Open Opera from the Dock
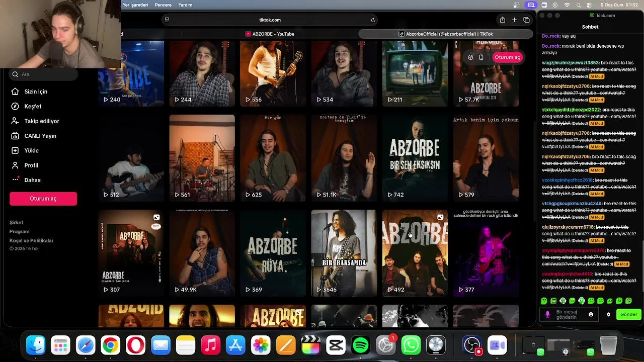This screenshot has width=644, height=362. coord(135,345)
